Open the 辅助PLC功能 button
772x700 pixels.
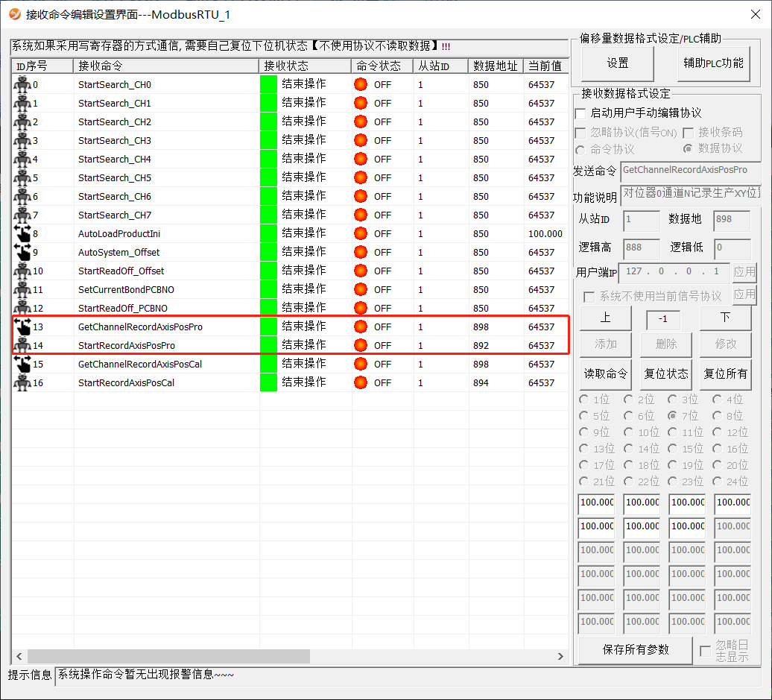[713, 63]
